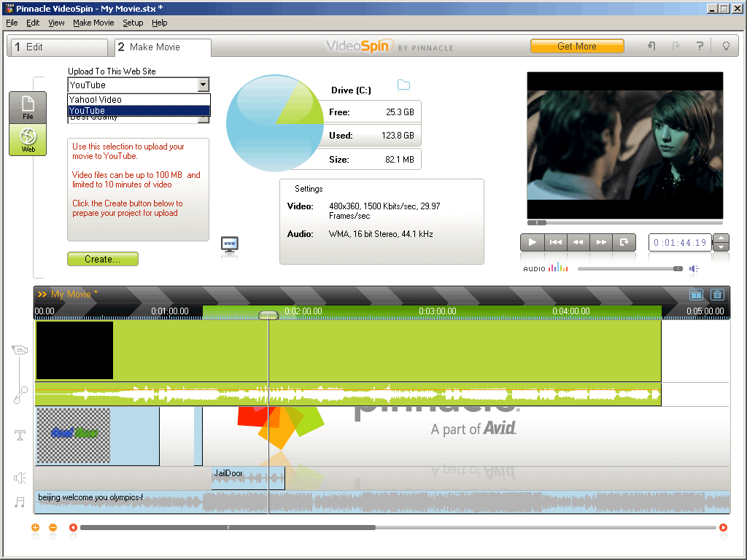
Task: Click the audio volume speaker icon
Action: pos(694,269)
